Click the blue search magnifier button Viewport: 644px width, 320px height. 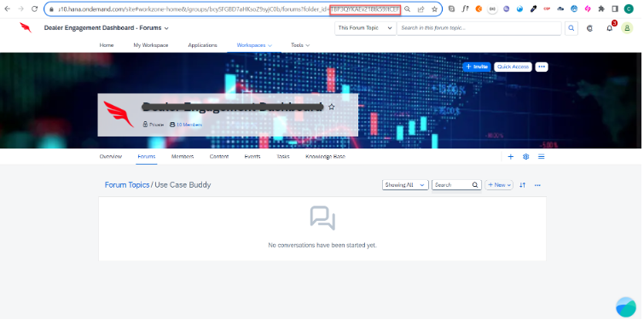point(571,28)
